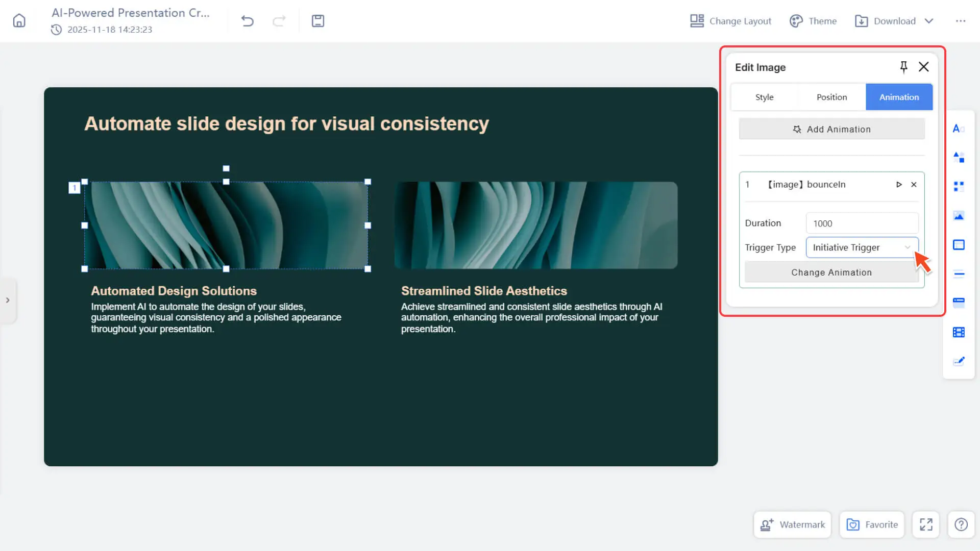This screenshot has width=980, height=551.
Task: Click the [image] bounceIn animation label
Action: pyautogui.click(x=806, y=185)
